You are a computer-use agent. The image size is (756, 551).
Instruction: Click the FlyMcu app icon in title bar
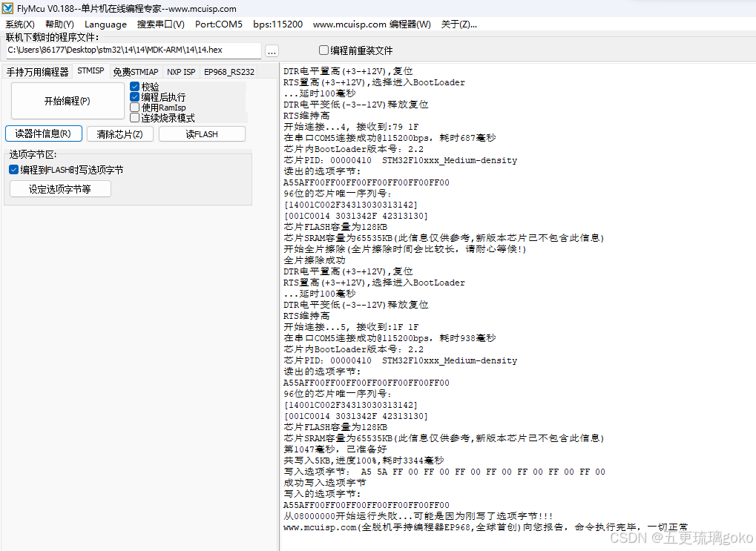(x=7, y=8)
